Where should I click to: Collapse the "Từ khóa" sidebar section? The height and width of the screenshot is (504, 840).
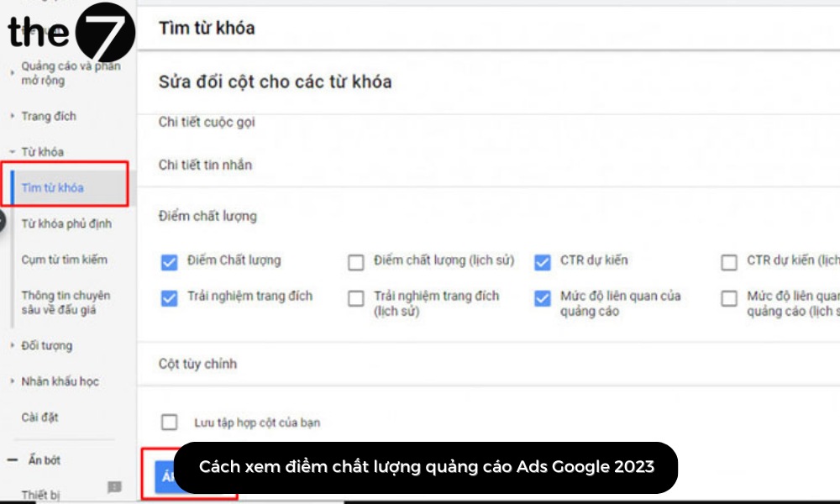[x=45, y=151]
